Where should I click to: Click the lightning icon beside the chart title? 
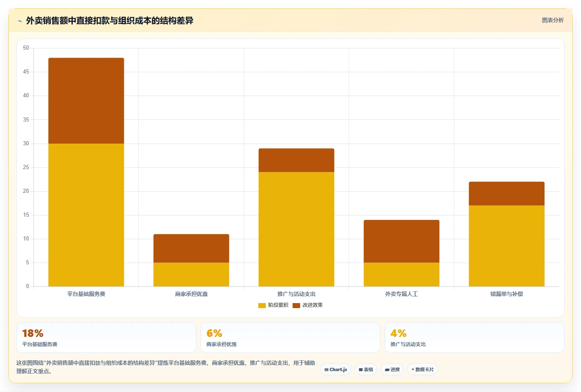coord(20,21)
